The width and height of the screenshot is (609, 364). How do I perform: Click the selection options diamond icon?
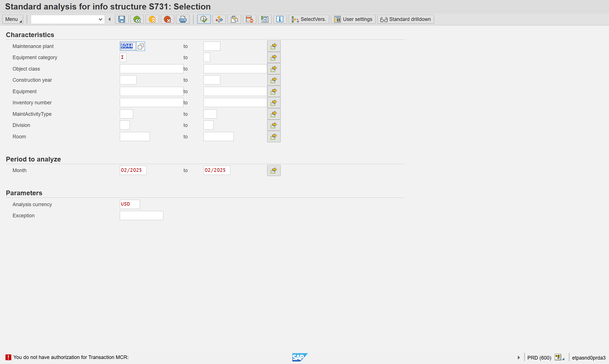click(219, 19)
